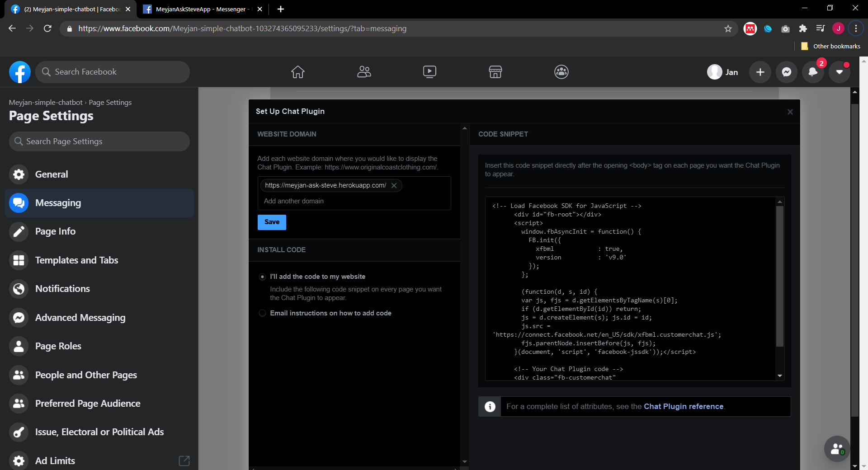This screenshot has width=868, height=470.
Task: Open Issue, Electoral or Political Ads
Action: 99,432
